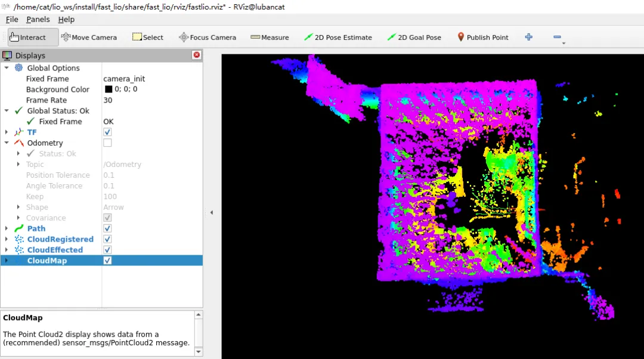Click the Publish Point tool
Viewport: 644px width, 359px height.
click(482, 37)
